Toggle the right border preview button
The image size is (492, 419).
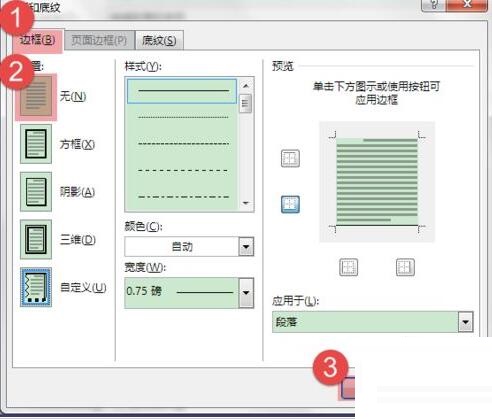pyautogui.click(x=405, y=267)
